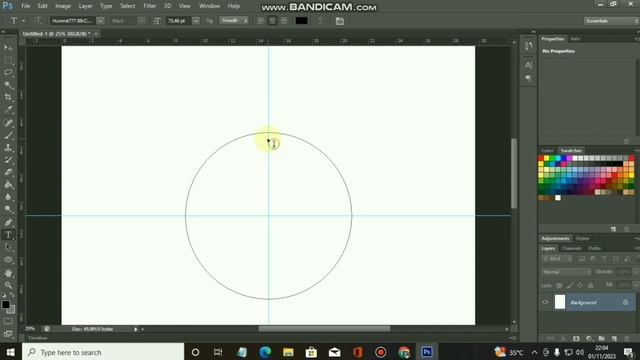Select the Crop tool
This screenshot has width=640, height=360.
(x=8, y=97)
